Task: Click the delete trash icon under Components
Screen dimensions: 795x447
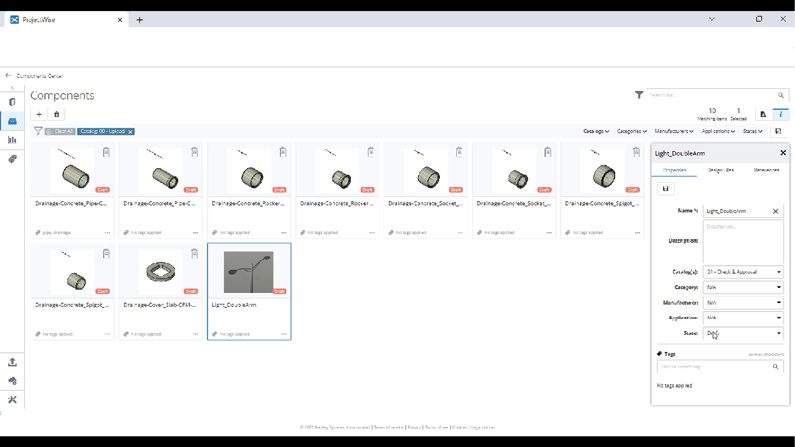Action: click(x=57, y=114)
